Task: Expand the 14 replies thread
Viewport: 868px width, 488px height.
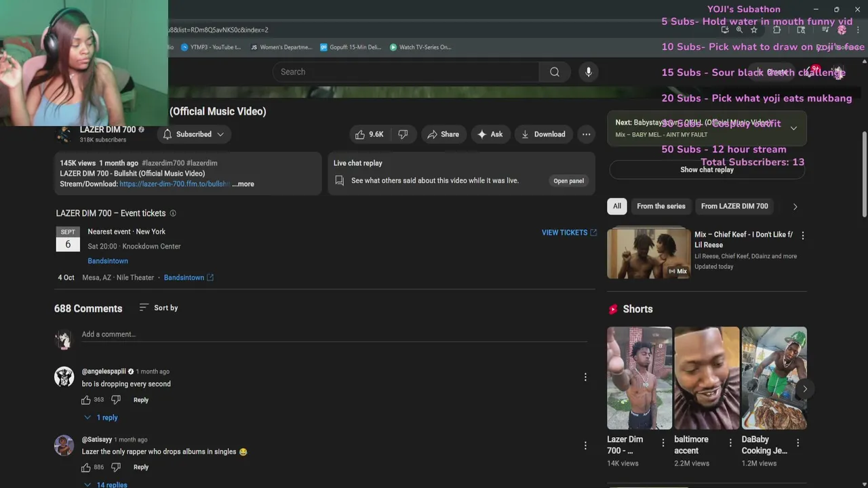Action: [x=106, y=485]
